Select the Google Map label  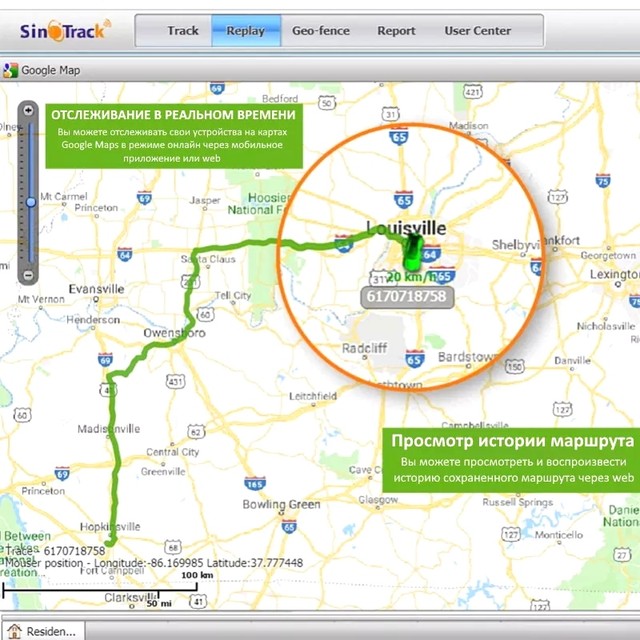(51, 70)
